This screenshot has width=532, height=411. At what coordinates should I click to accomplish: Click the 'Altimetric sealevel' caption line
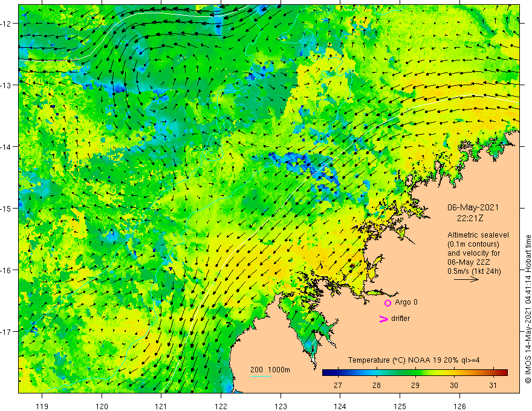(478, 235)
